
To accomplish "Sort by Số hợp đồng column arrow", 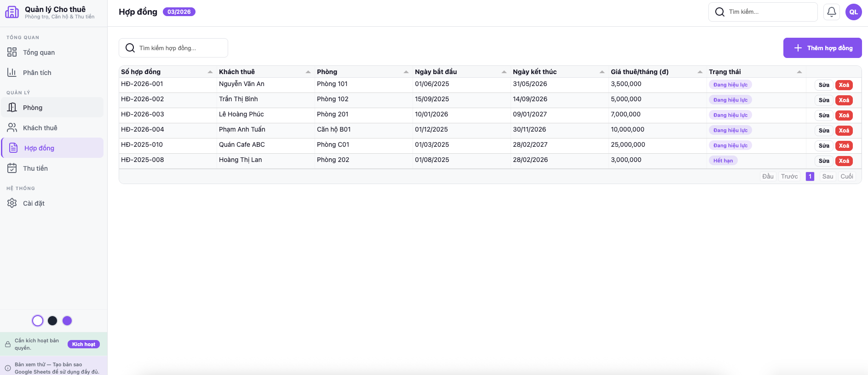I will pyautogui.click(x=210, y=72).
